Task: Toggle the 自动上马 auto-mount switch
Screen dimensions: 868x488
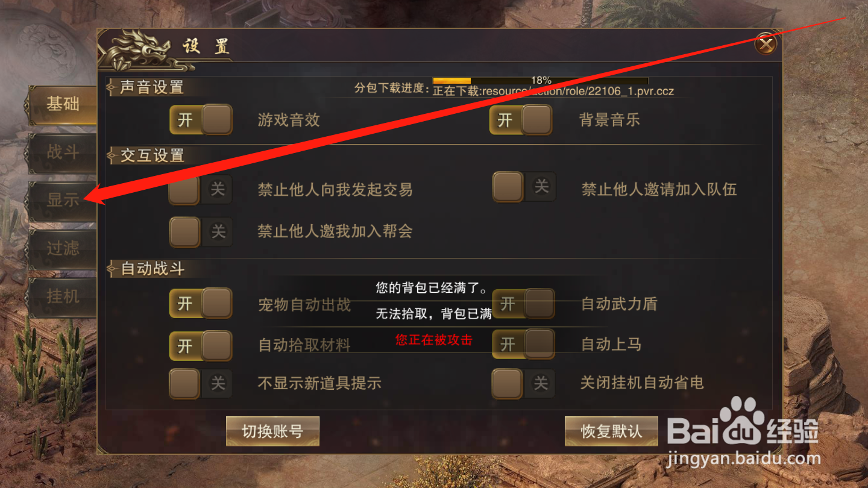Action: pyautogui.click(x=524, y=344)
